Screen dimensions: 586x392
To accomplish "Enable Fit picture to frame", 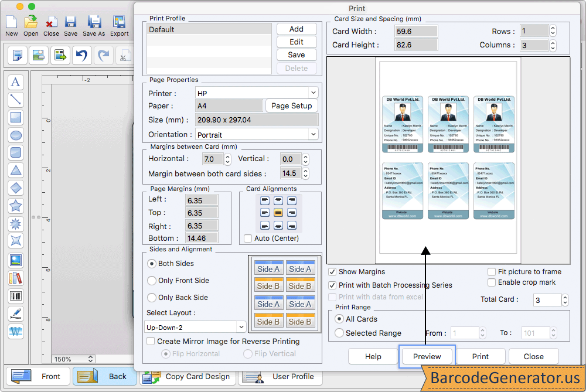I will (492, 272).
